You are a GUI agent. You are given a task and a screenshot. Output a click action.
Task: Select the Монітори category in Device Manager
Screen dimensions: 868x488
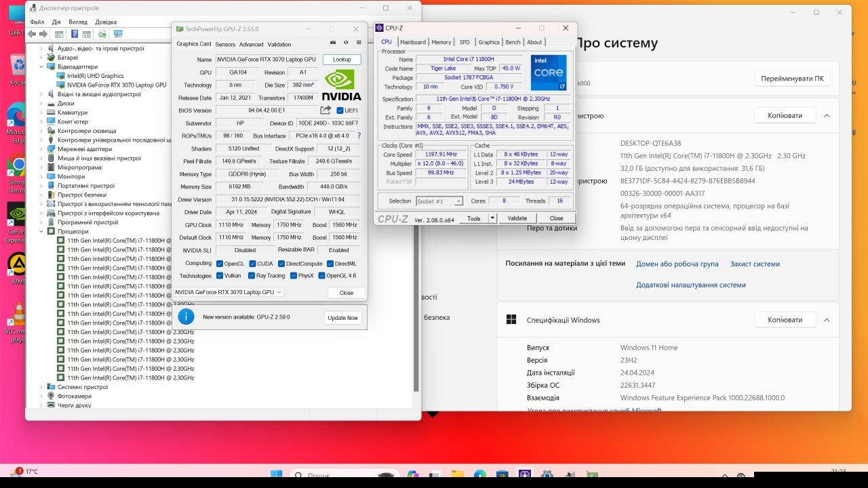pos(66,176)
